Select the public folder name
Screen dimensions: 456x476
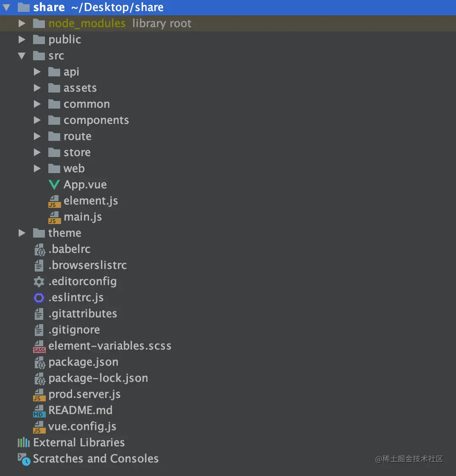click(64, 40)
